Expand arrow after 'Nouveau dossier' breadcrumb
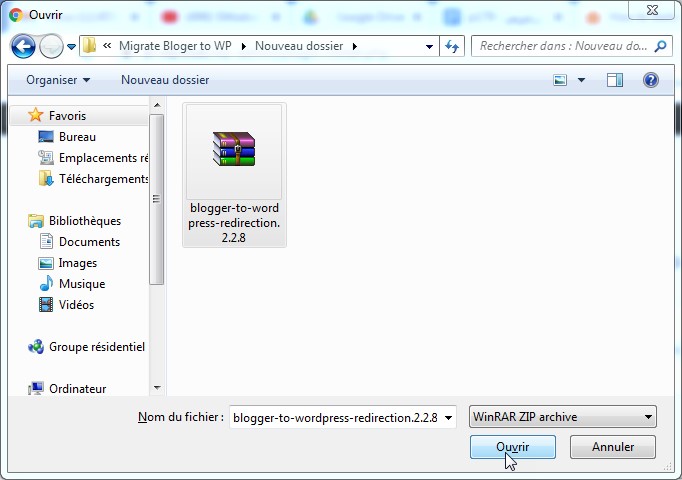Viewport: 682px width, 480px height. (355, 46)
